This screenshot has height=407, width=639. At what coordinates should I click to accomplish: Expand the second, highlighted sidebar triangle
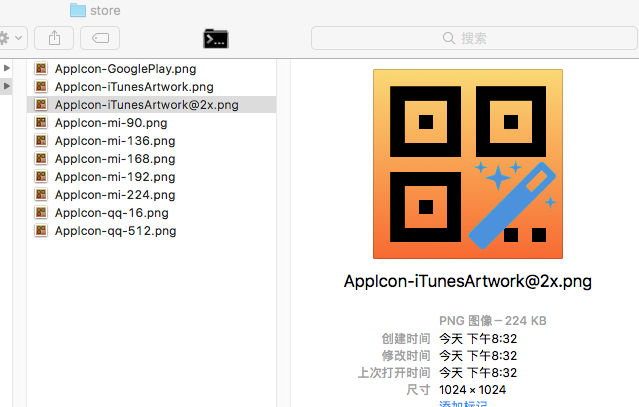point(7,86)
